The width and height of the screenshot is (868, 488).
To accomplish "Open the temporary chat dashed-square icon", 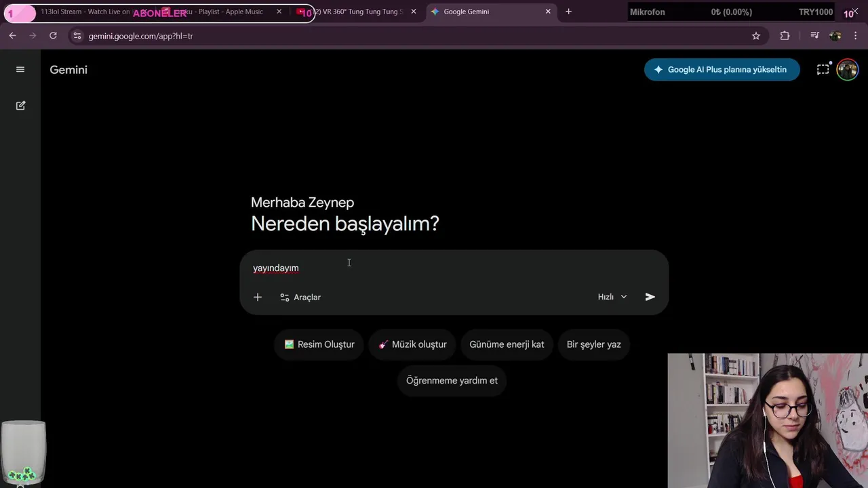I will click(823, 69).
